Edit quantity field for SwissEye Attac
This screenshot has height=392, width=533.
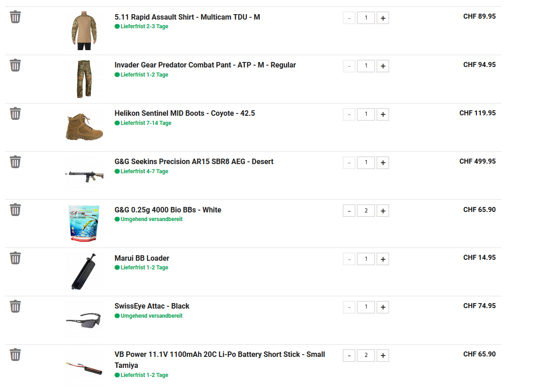tap(366, 307)
